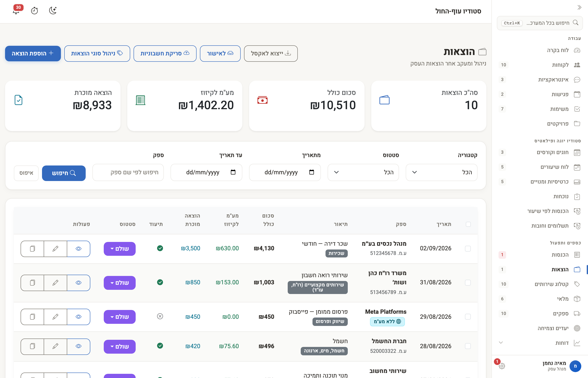The image size is (588, 378).
Task: Open הכנסות in sidebar
Action: [x=539, y=255]
